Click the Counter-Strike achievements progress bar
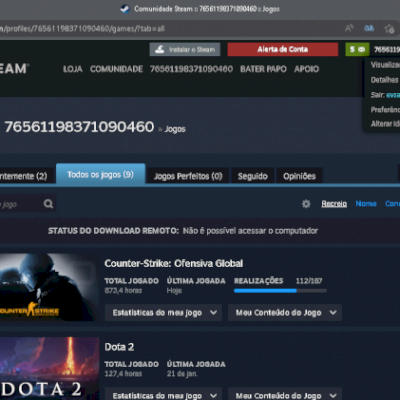Screen dimensions: 400x400 tap(280, 291)
